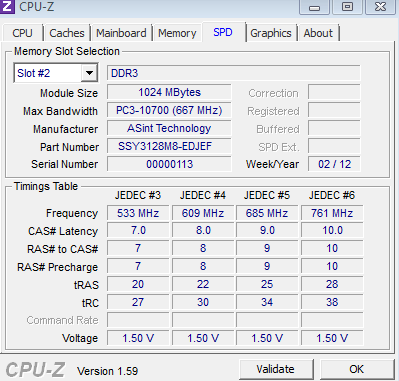
Task: Click the Validate button
Action: [276, 369]
